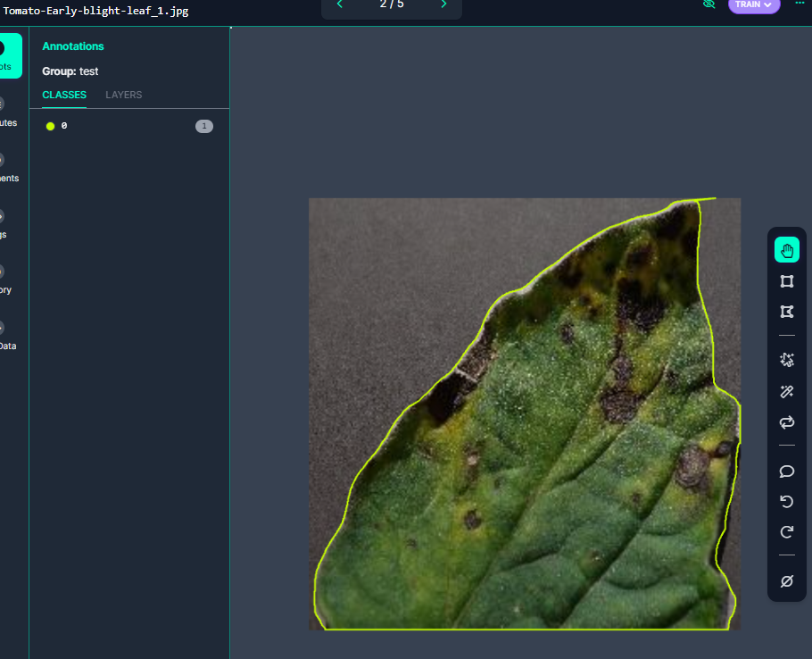Use the repeat previous annotation tool
The height and width of the screenshot is (659, 812).
(x=786, y=422)
